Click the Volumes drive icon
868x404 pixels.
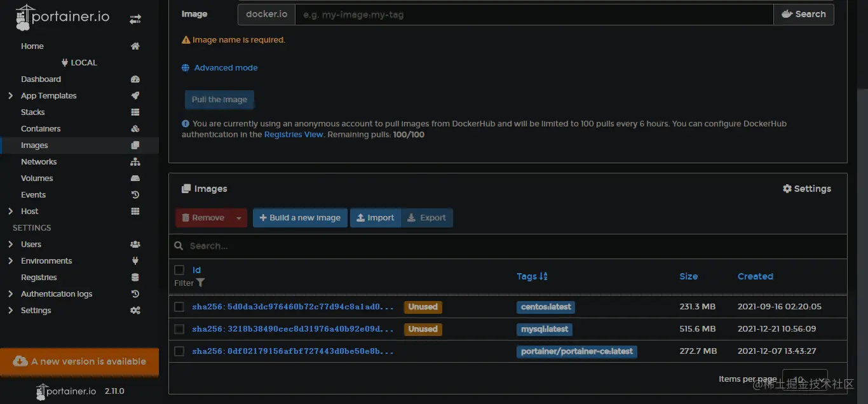[x=135, y=178]
